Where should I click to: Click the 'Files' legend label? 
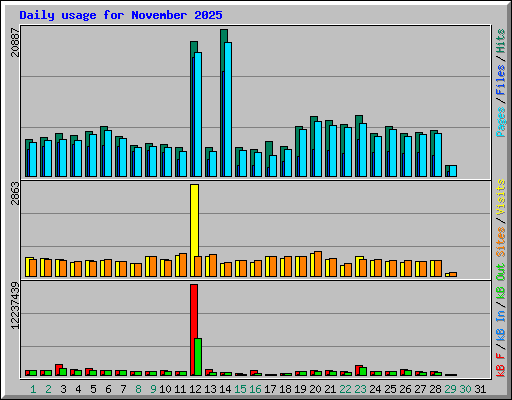coord(501,79)
